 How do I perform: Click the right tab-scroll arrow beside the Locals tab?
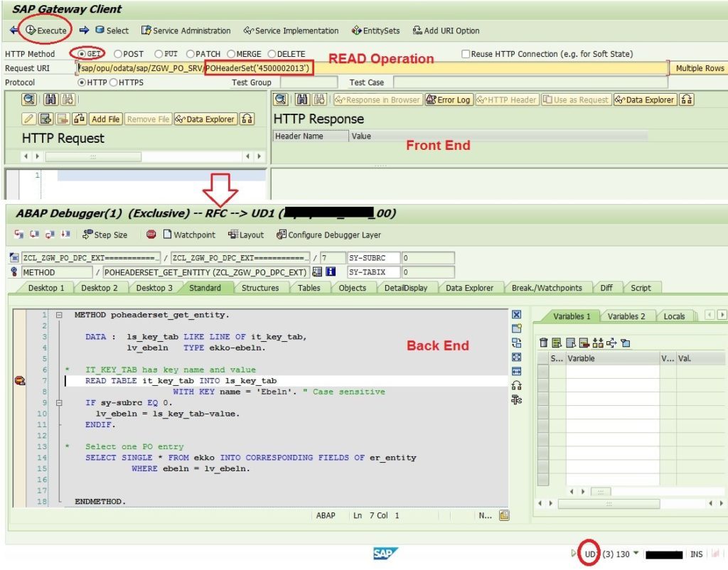pyautogui.click(x=722, y=315)
